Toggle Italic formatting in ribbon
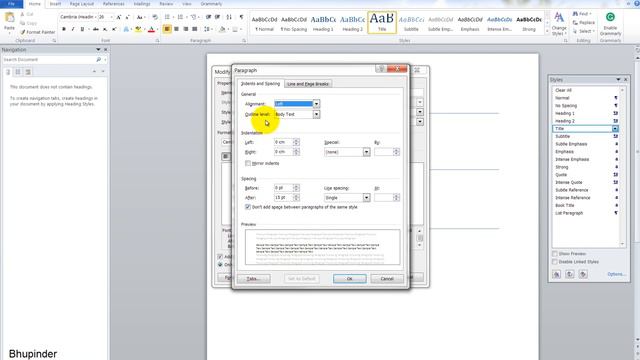Viewport: 640px width, 360px height. pos(73,29)
